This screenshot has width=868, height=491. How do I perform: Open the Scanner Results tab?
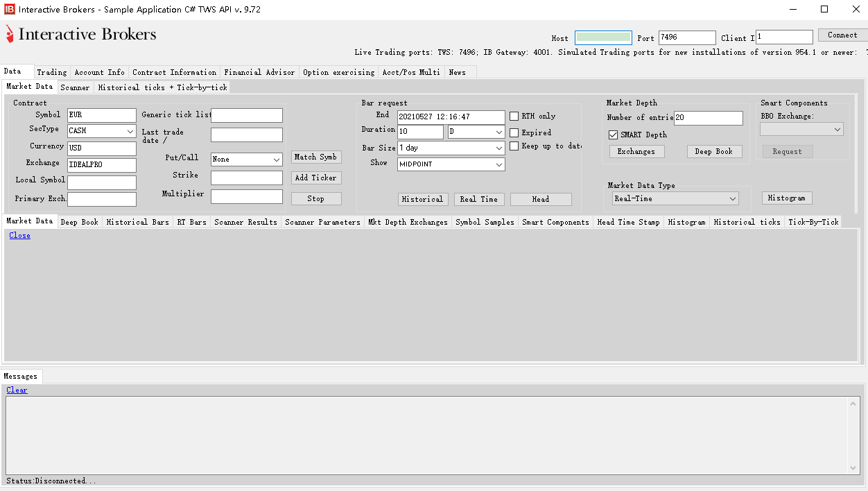click(x=245, y=222)
